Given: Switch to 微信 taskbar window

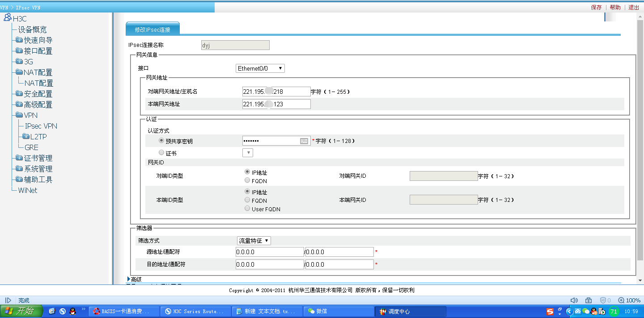Looking at the screenshot, I should click(x=339, y=311).
